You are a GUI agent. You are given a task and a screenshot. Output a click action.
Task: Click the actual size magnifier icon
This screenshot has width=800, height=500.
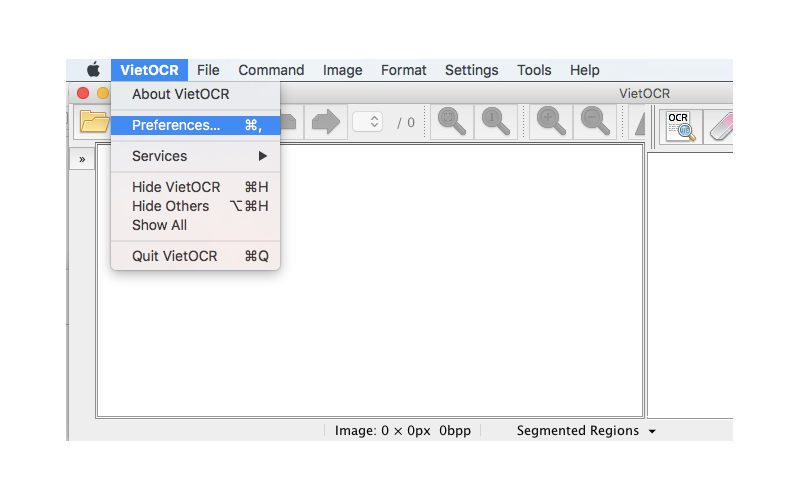point(495,122)
